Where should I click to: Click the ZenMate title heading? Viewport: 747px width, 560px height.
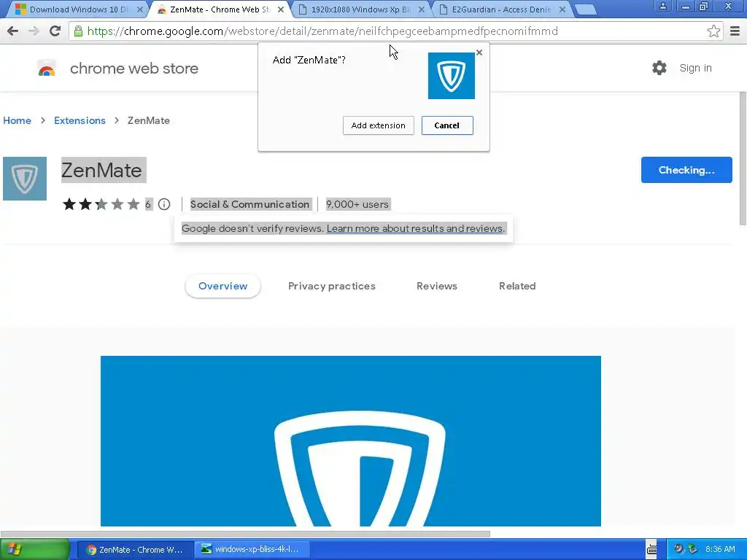[101, 170]
